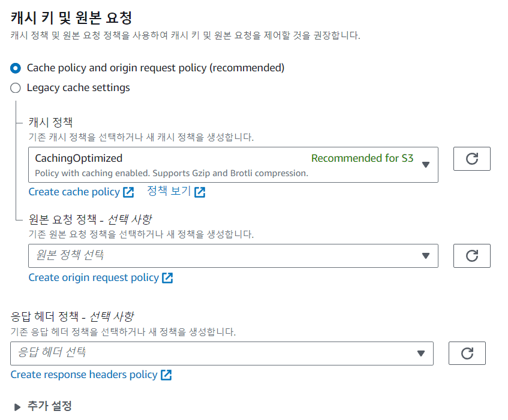Open the Create response headers policy link

point(84,375)
